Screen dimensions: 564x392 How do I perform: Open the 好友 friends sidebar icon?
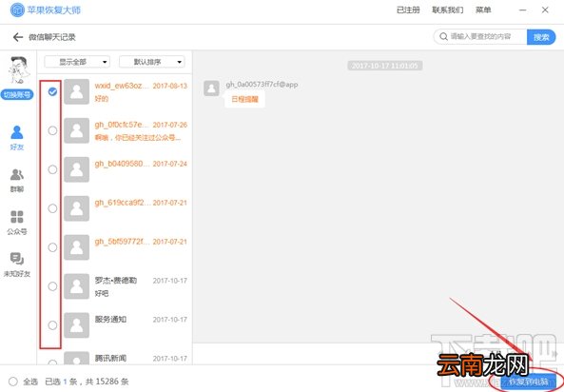[17, 137]
